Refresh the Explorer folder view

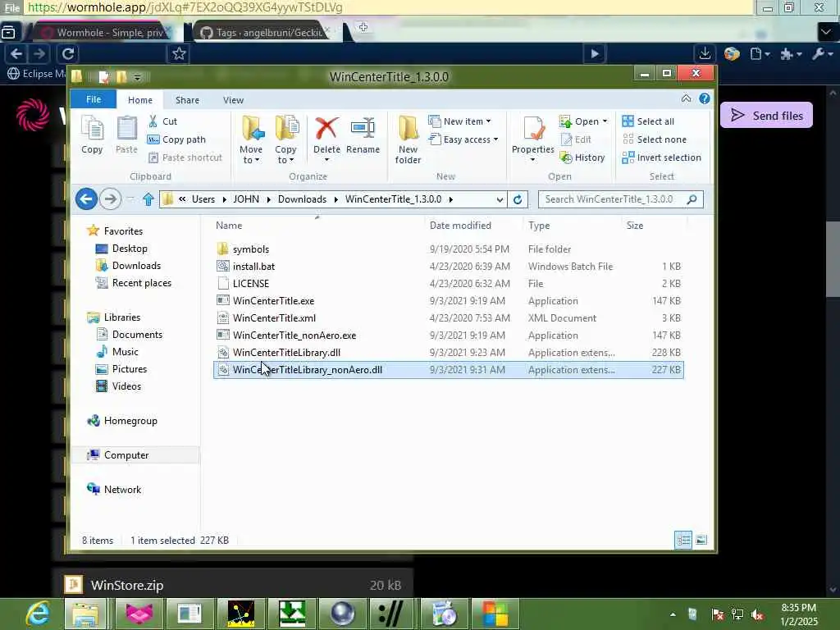[x=518, y=199]
